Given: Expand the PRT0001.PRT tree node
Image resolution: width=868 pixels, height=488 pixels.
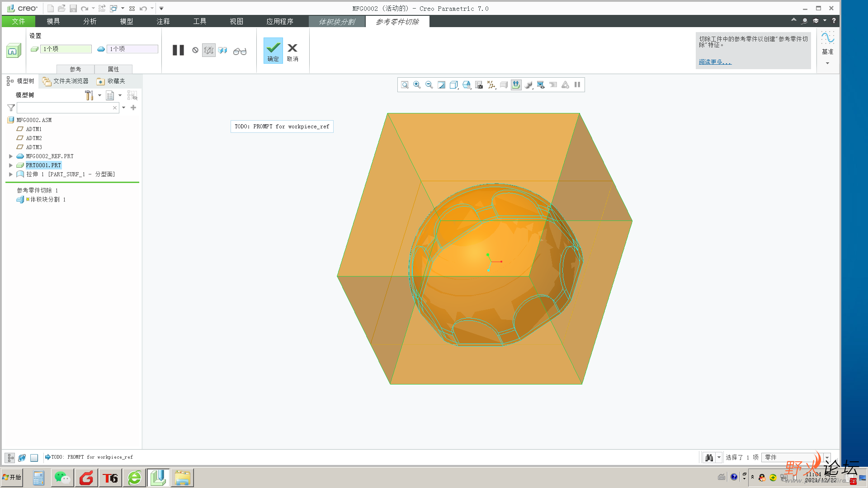Looking at the screenshot, I should pyautogui.click(x=11, y=165).
